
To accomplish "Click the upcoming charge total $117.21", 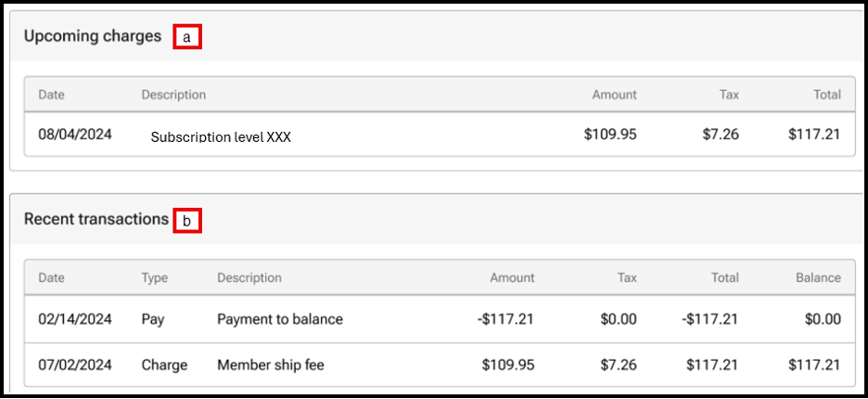I will point(814,134).
